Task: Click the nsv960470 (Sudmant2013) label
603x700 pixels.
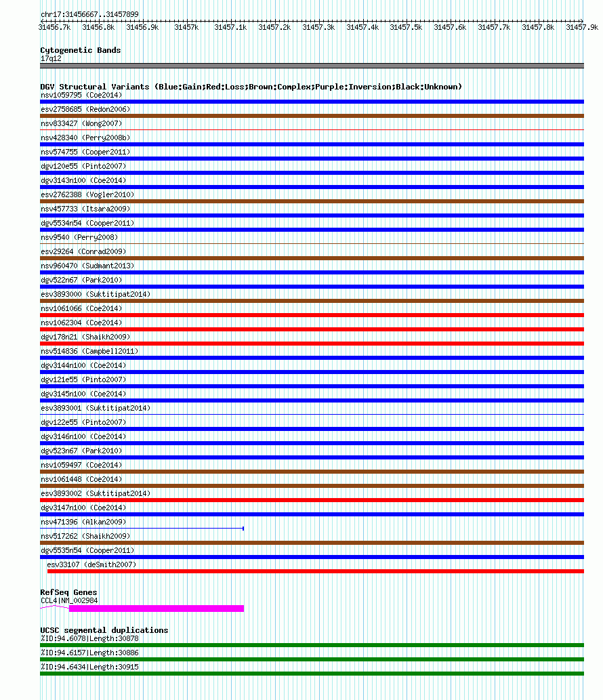Action: 87,266
